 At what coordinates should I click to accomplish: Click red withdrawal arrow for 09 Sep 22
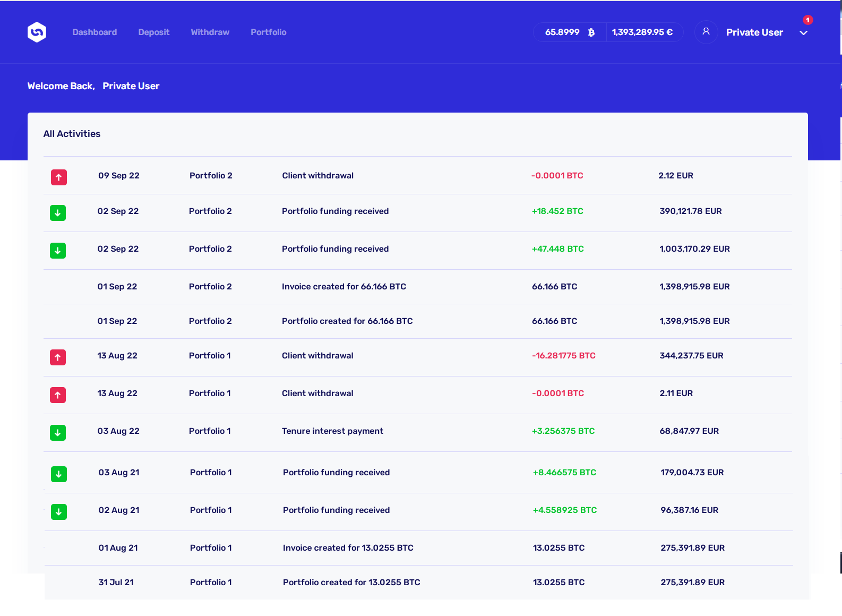pyautogui.click(x=58, y=177)
